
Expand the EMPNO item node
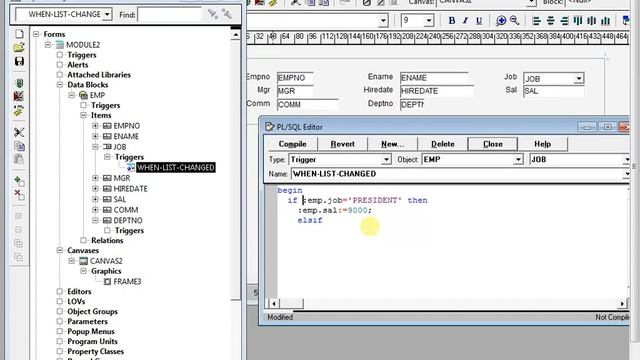tap(95, 126)
